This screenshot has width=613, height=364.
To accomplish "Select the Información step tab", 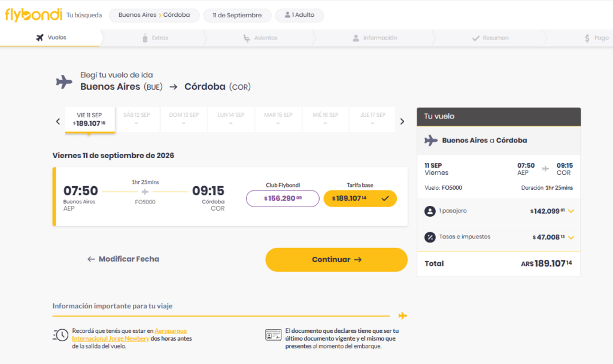I will point(375,38).
